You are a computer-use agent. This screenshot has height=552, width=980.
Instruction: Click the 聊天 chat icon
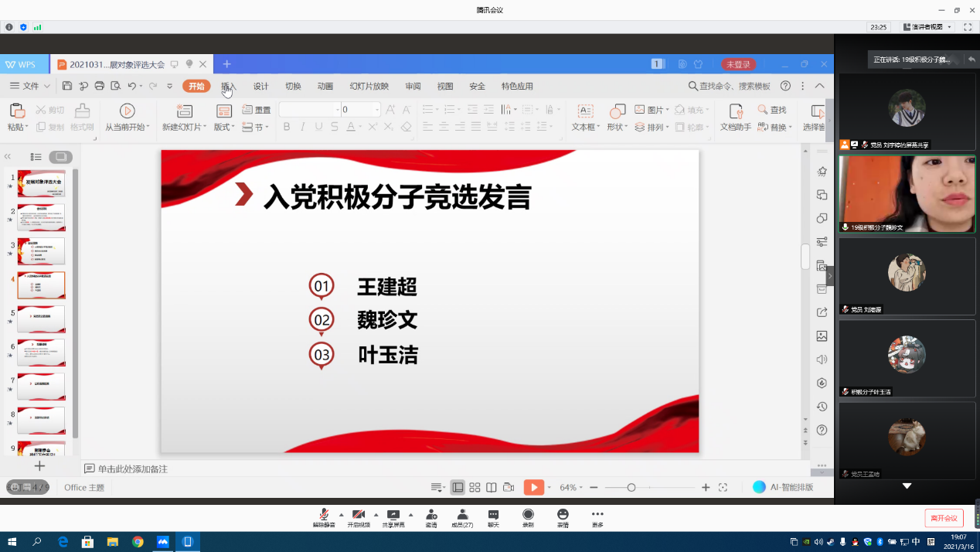493,515
